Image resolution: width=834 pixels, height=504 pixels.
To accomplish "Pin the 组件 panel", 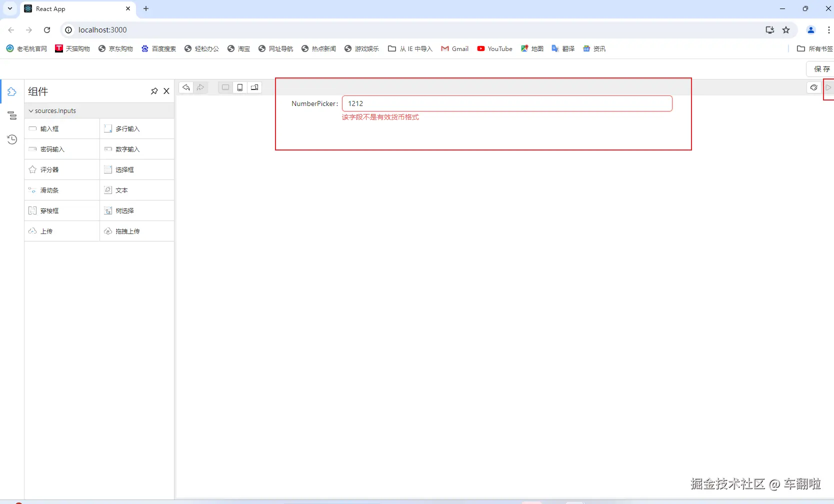I will [x=154, y=91].
